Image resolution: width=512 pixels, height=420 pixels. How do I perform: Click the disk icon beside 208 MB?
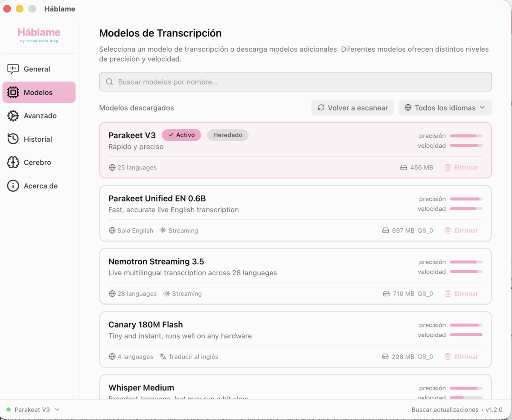click(385, 357)
